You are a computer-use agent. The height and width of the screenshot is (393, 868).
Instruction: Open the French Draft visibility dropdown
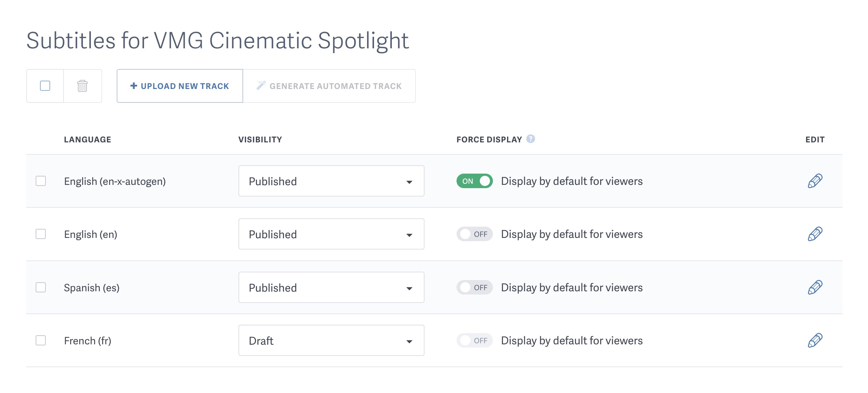(331, 340)
